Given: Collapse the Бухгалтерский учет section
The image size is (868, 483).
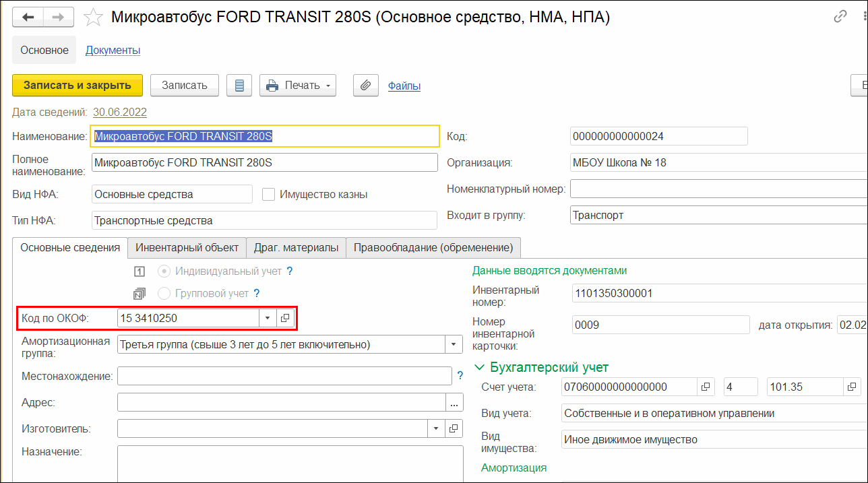Looking at the screenshot, I should 480,367.
